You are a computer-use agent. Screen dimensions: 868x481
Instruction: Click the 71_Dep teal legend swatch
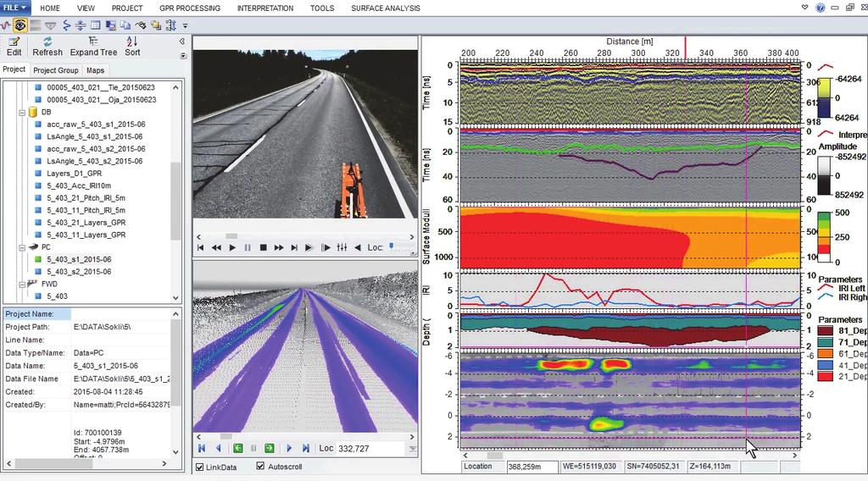pos(826,342)
